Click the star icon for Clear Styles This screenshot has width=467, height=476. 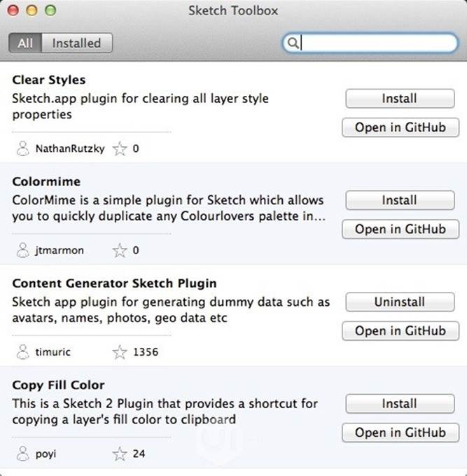[120, 148]
